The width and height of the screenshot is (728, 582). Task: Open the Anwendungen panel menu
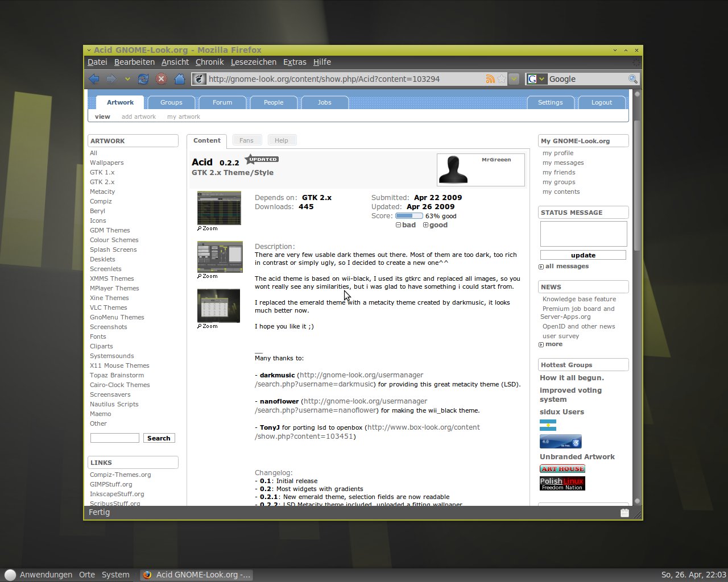(46, 575)
